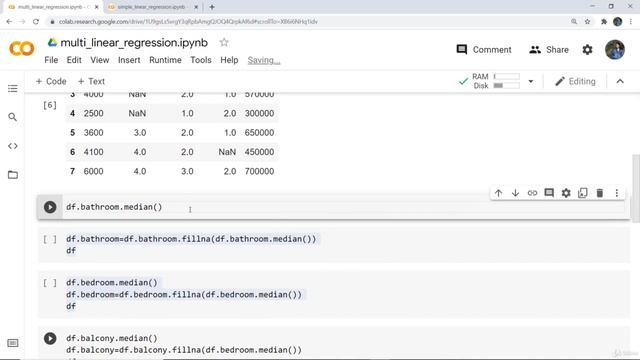Open command palette keyboard icon
This screenshot has width=640, height=360.
point(13,343)
